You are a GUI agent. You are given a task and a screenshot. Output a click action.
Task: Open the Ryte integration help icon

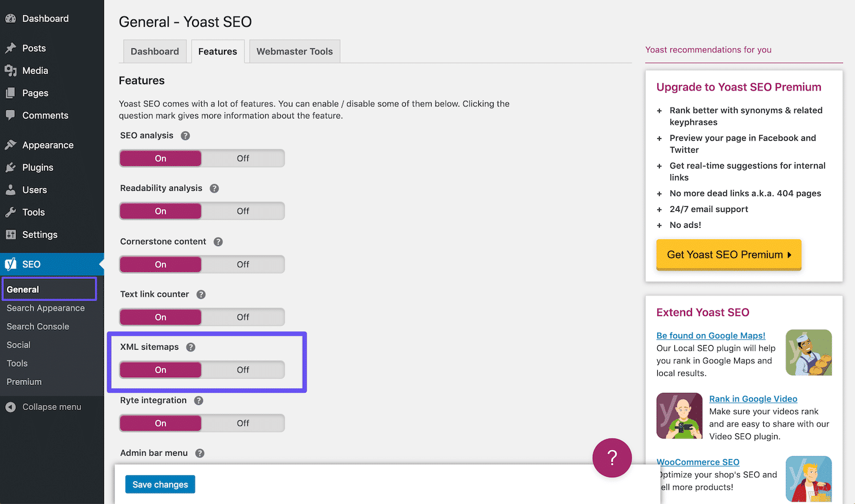coord(199,400)
